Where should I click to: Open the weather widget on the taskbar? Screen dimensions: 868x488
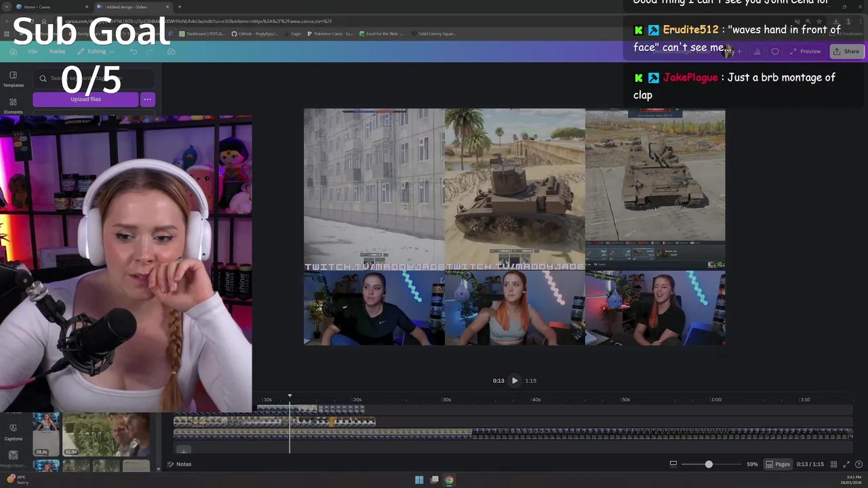[x=17, y=479]
